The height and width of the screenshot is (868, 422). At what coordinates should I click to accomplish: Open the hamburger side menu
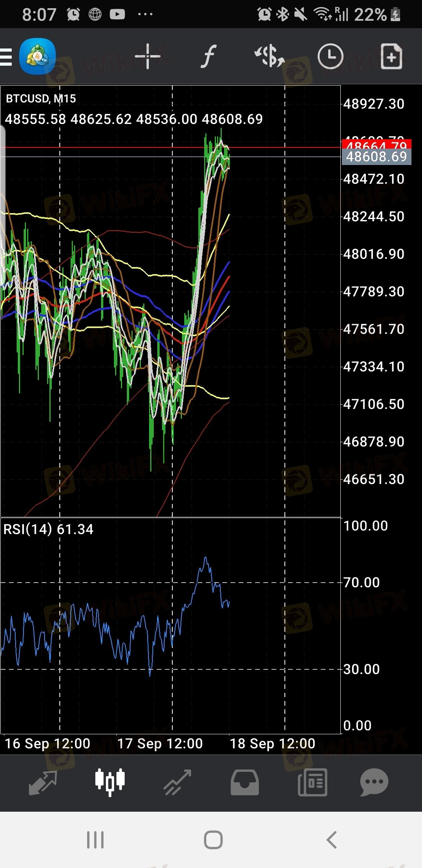[6, 57]
